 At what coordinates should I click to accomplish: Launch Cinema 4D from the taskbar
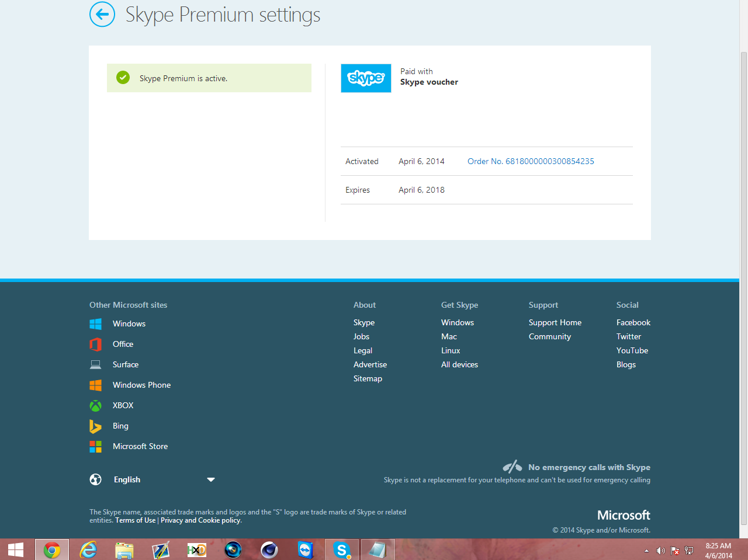tap(269, 549)
